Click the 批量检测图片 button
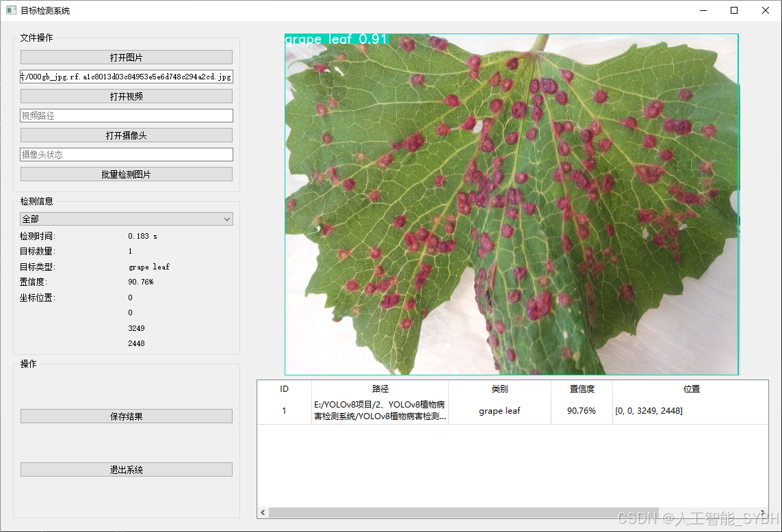 [126, 174]
